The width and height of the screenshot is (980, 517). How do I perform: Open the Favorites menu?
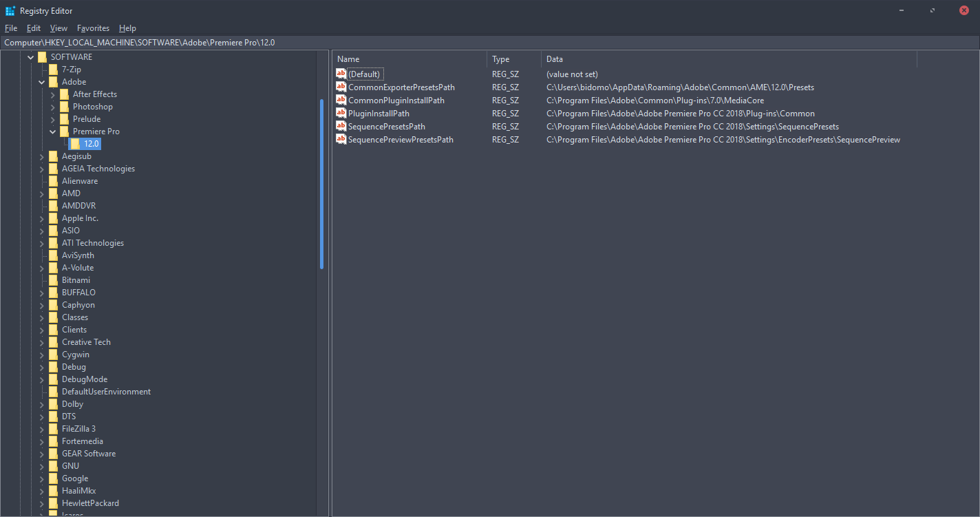pos(93,28)
